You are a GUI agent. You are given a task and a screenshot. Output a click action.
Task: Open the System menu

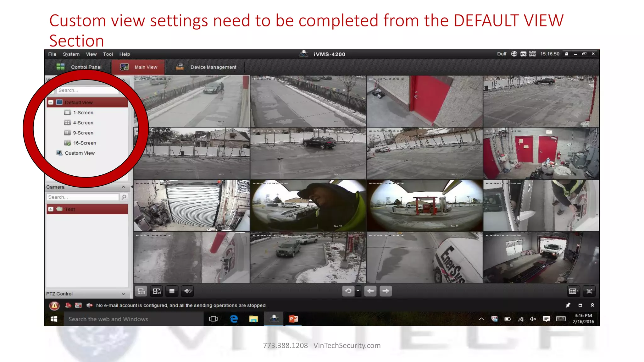(71, 54)
